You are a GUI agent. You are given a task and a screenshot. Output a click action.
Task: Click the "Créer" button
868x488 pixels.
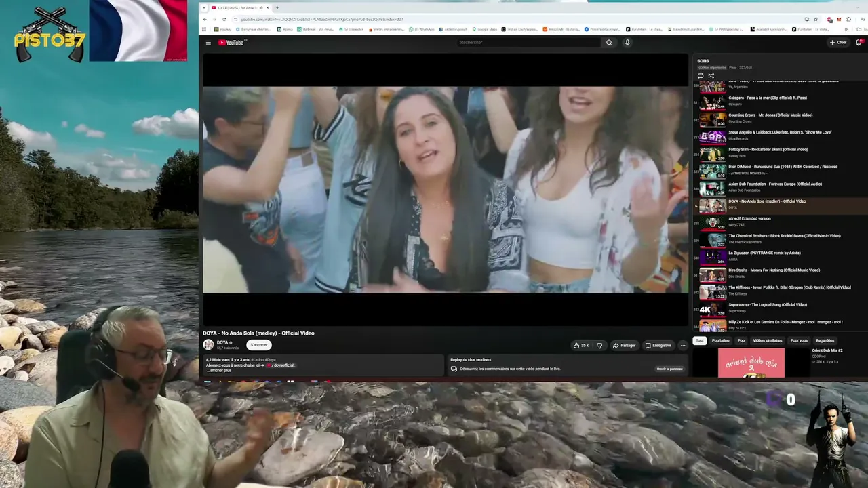pyautogui.click(x=838, y=43)
